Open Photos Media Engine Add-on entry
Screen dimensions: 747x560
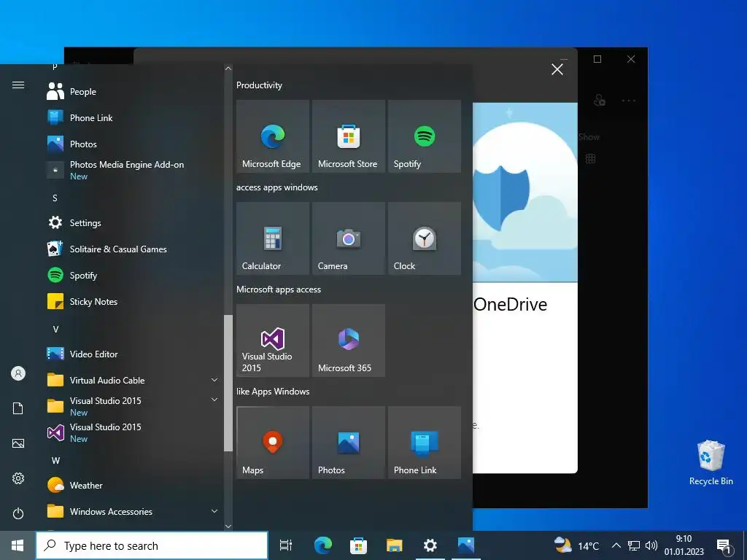[x=133, y=170]
